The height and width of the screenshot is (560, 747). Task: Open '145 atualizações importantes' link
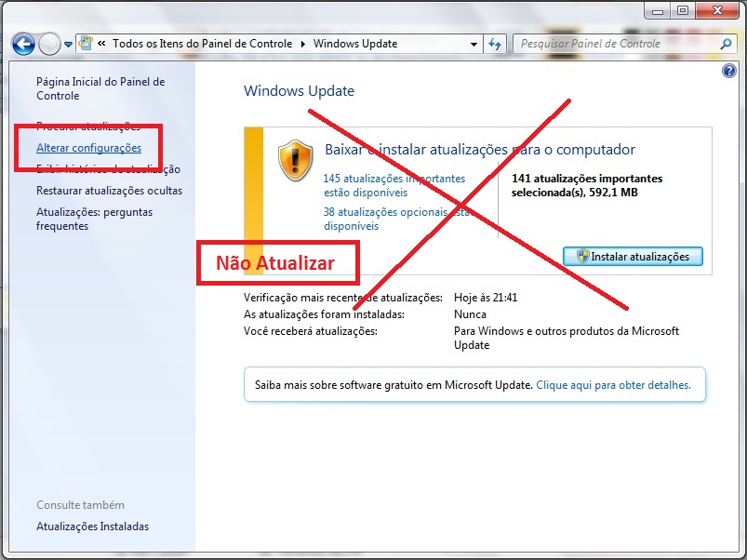[x=394, y=185]
